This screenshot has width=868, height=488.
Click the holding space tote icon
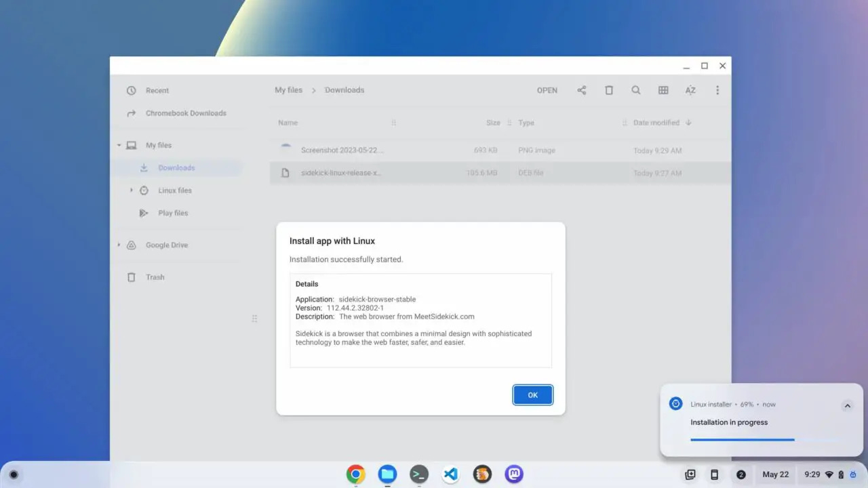690,474
